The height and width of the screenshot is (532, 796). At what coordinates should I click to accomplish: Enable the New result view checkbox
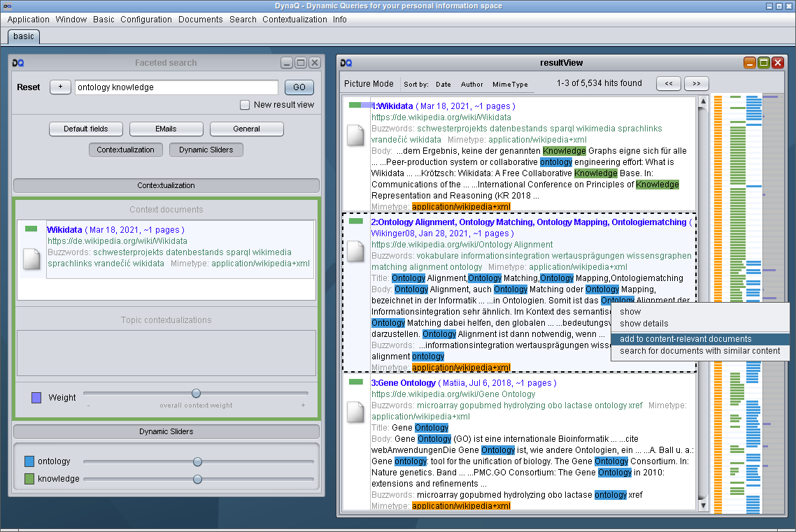pyautogui.click(x=245, y=105)
